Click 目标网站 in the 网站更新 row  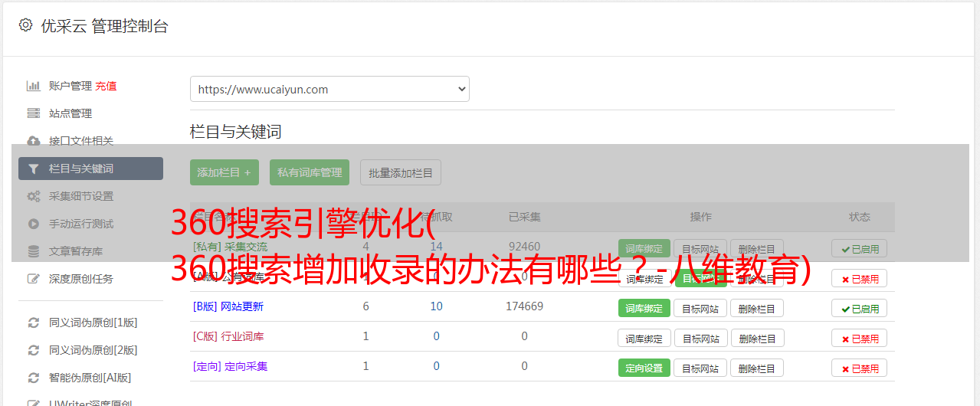(700, 308)
